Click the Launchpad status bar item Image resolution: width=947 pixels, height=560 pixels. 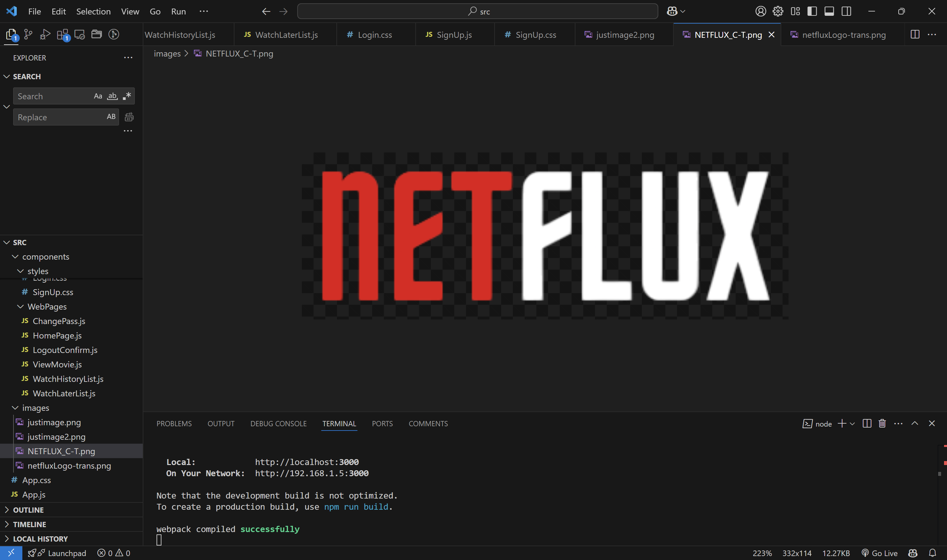tap(57, 553)
